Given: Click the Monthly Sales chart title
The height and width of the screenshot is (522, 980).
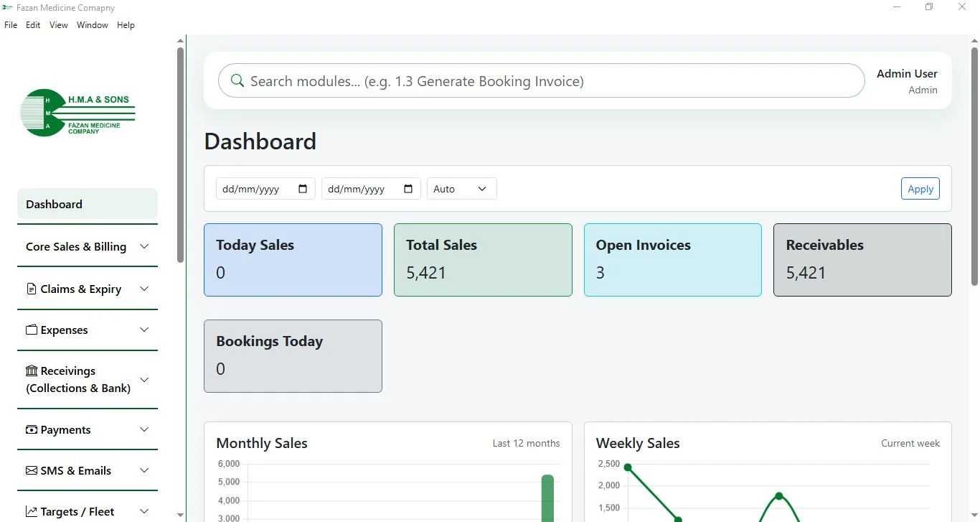Looking at the screenshot, I should (x=262, y=443).
